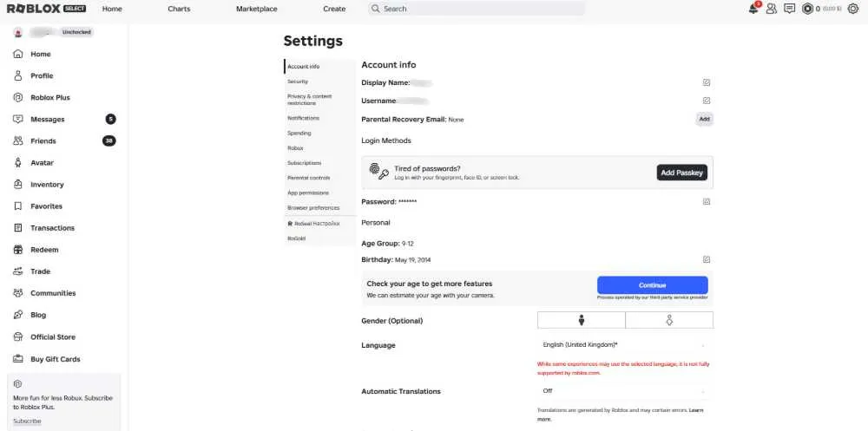Image resolution: width=868 pixels, height=431 pixels.
Task: Open the Parental controls tab
Action: point(319,178)
